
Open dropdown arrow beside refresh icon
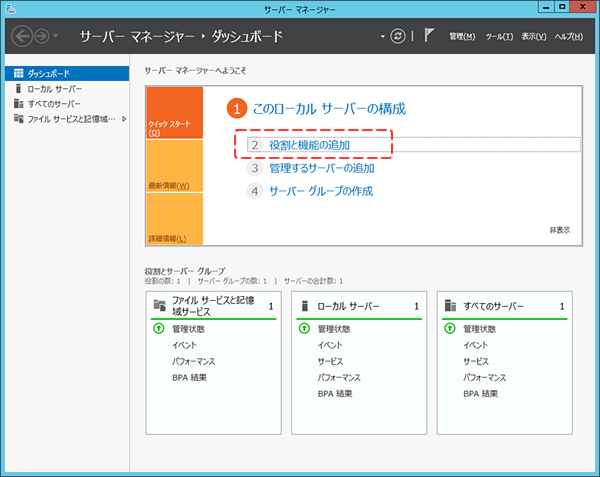pyautogui.click(x=382, y=37)
